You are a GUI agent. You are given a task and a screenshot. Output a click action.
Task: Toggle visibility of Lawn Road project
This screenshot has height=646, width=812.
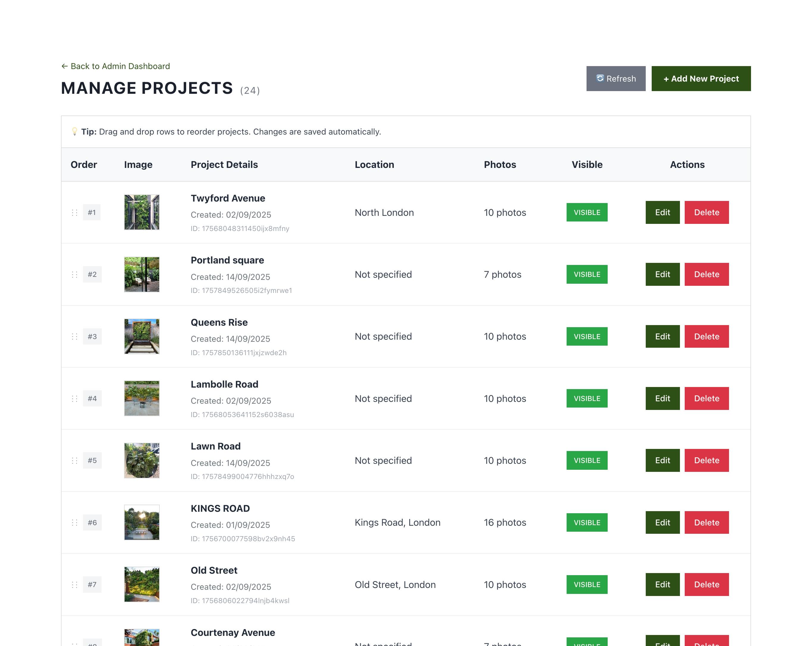pos(587,461)
